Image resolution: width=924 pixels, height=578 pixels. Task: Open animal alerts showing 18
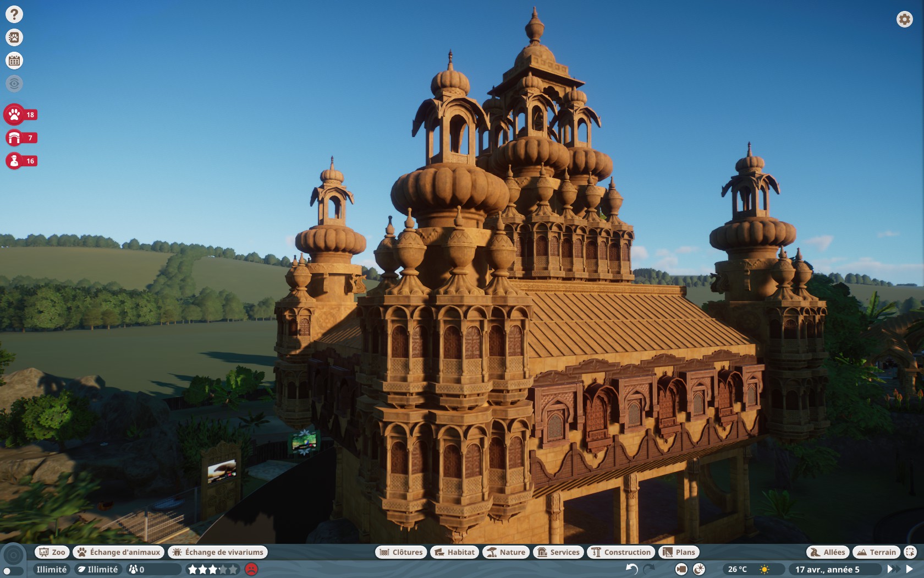coord(20,114)
